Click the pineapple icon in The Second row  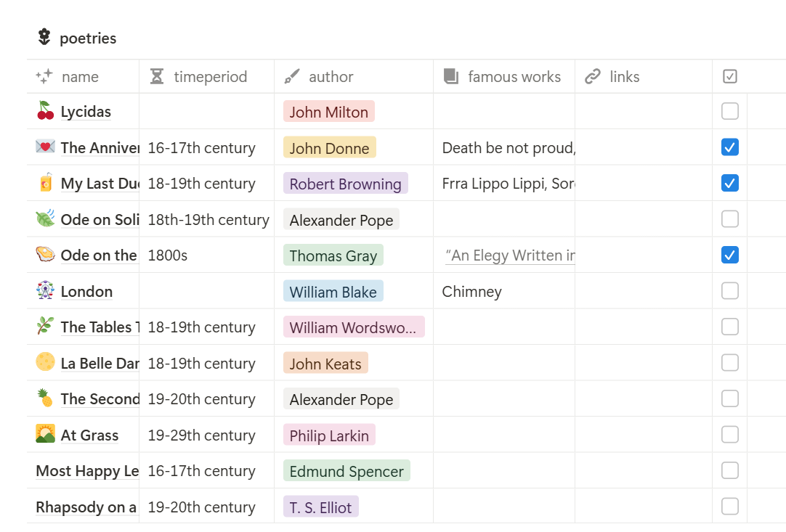(45, 398)
